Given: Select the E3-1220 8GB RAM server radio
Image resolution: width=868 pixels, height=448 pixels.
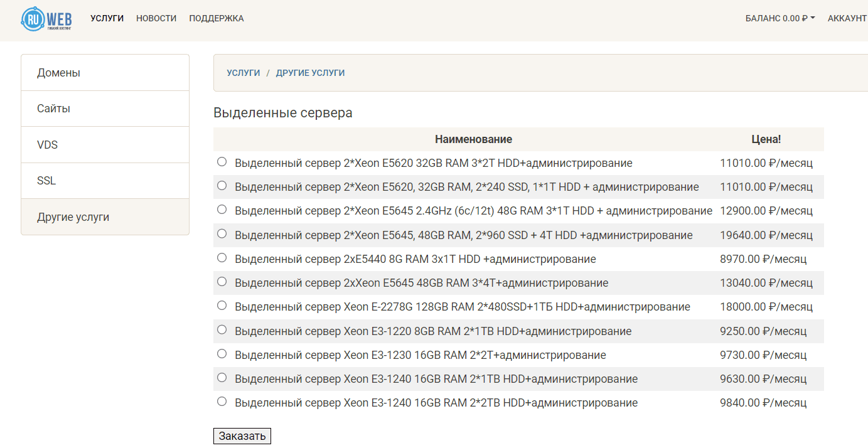Looking at the screenshot, I should point(221,329).
